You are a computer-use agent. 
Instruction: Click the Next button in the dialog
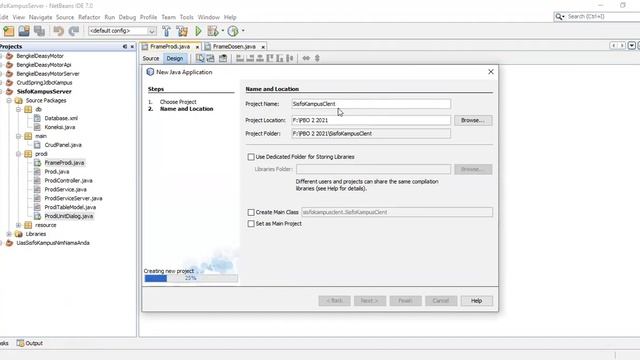370,301
